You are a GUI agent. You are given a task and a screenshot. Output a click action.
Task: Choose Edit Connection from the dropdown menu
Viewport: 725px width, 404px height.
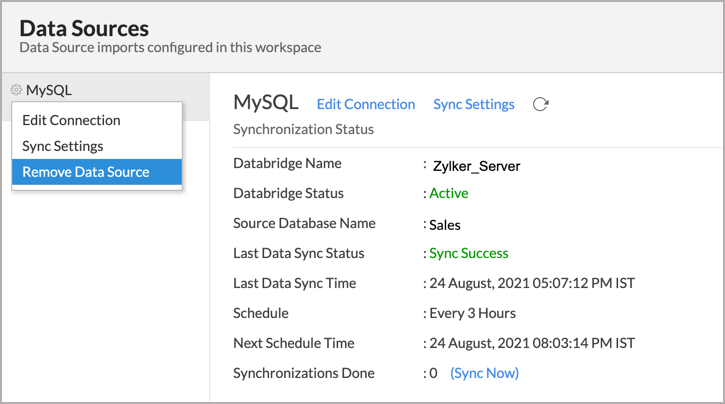(x=71, y=120)
